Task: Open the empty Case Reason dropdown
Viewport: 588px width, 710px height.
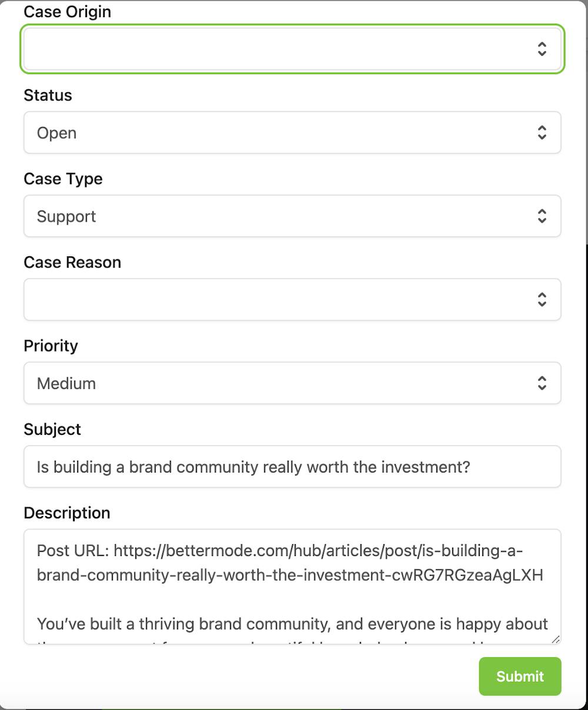Action: (282, 300)
